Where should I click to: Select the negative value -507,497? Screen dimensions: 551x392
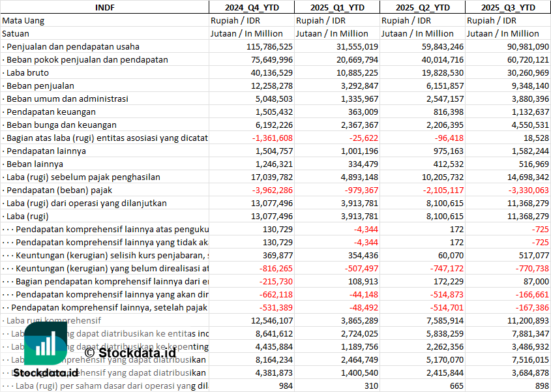[361, 268]
